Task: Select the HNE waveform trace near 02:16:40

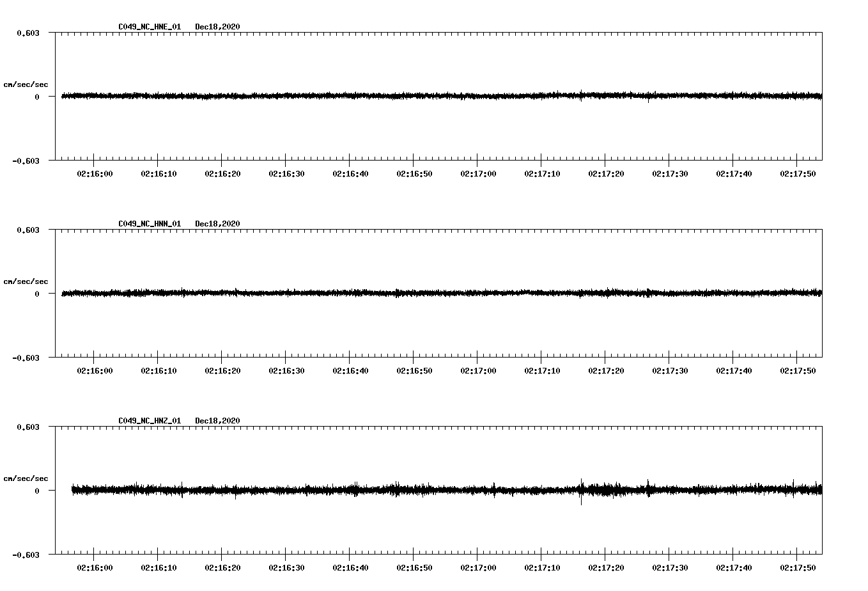Action: (351, 96)
